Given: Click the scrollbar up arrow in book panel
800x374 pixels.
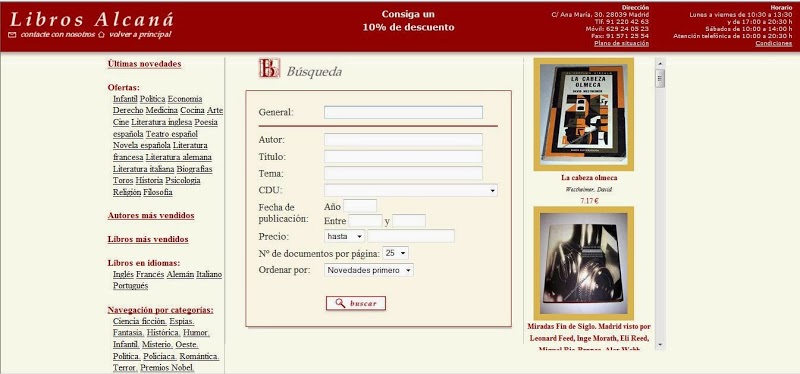Looking at the screenshot, I should (x=660, y=63).
